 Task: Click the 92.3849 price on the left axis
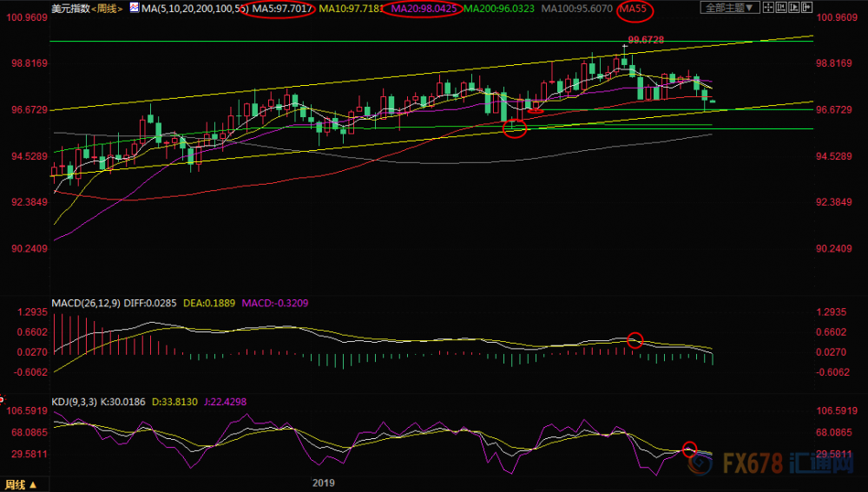click(x=30, y=202)
